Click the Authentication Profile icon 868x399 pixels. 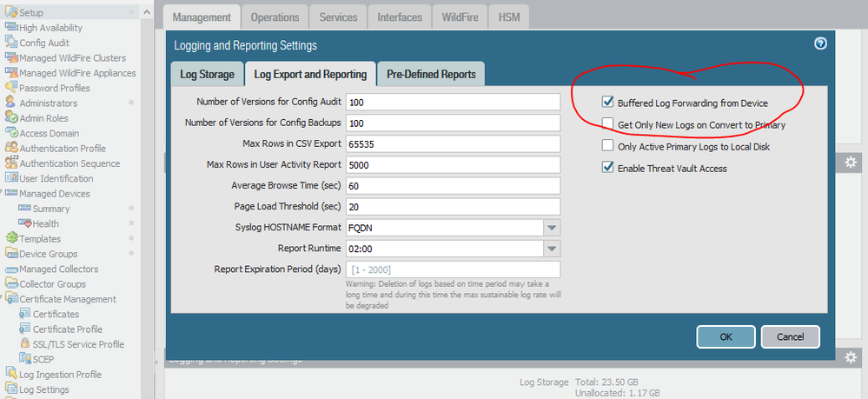tap(11, 148)
